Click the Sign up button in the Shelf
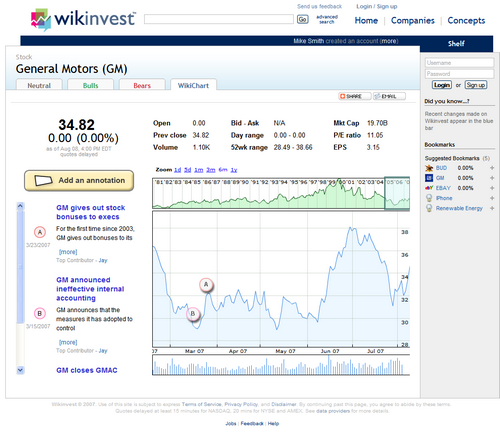The width and height of the screenshot is (500, 432). click(x=476, y=85)
